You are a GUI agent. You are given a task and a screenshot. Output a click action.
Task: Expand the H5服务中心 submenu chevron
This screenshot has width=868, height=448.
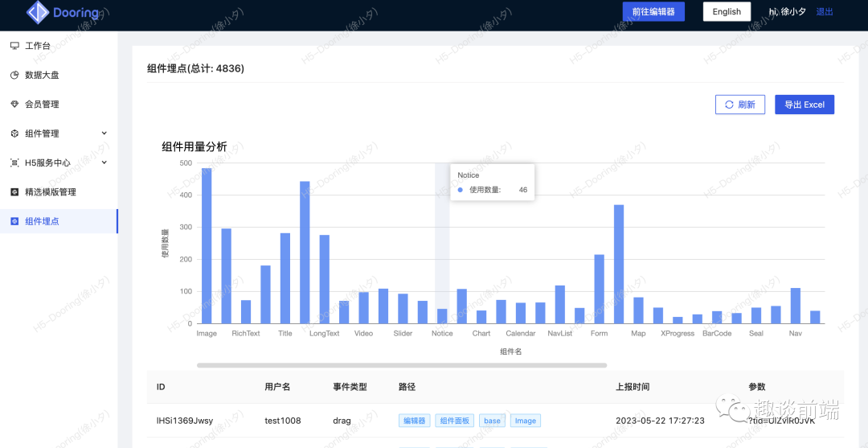pos(104,162)
